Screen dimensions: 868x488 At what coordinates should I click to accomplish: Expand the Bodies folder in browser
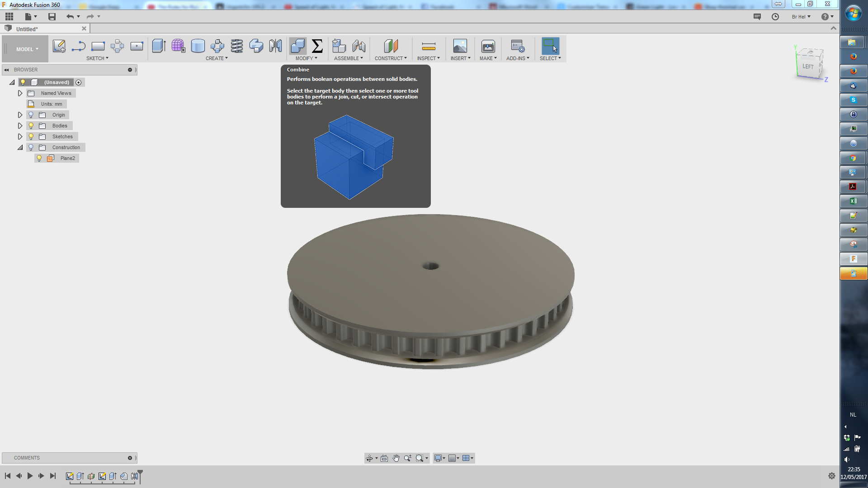(x=20, y=125)
